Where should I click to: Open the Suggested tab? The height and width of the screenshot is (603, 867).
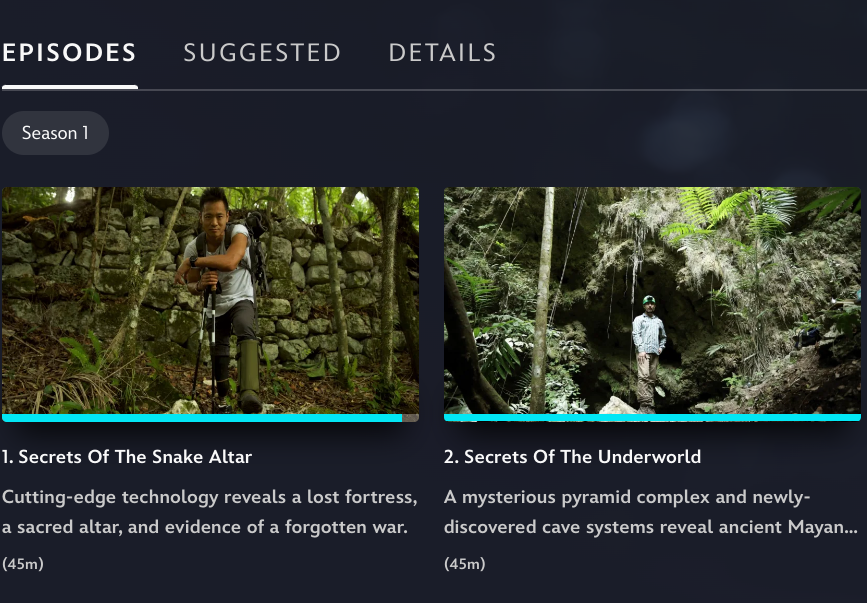[262, 53]
